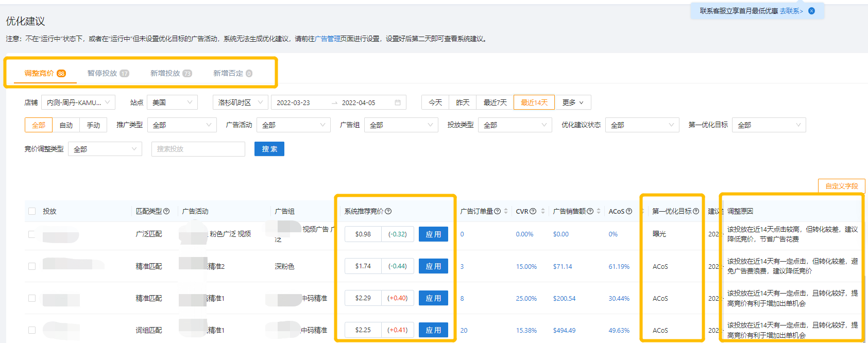Open the 新增投放 tab
The width and height of the screenshot is (868, 343).
[171, 73]
